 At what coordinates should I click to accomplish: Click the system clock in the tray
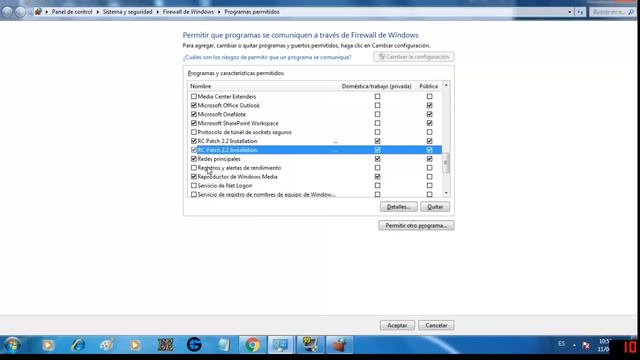[x=603, y=345]
